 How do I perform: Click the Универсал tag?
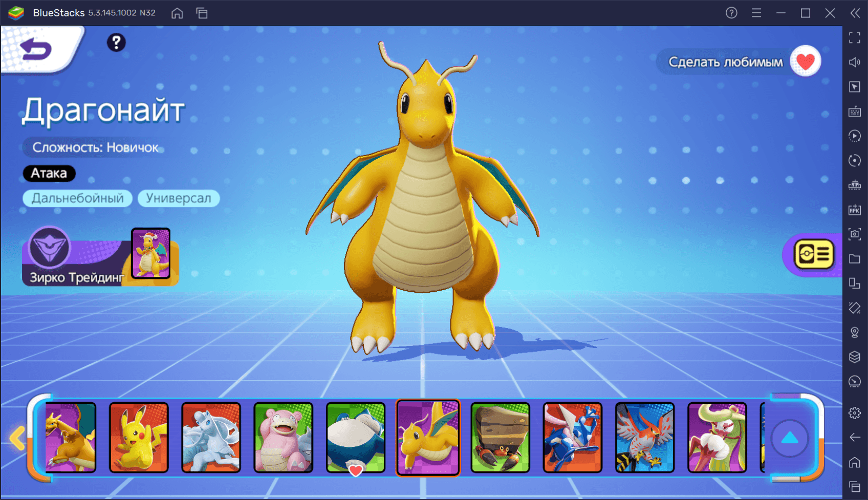click(179, 199)
